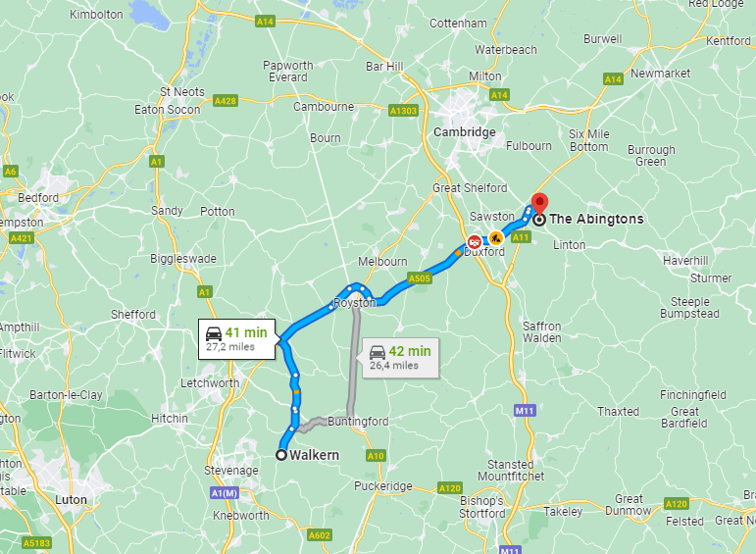Click the M11 motorway shield near Thaxted
This screenshot has height=554, width=756.
524,411
